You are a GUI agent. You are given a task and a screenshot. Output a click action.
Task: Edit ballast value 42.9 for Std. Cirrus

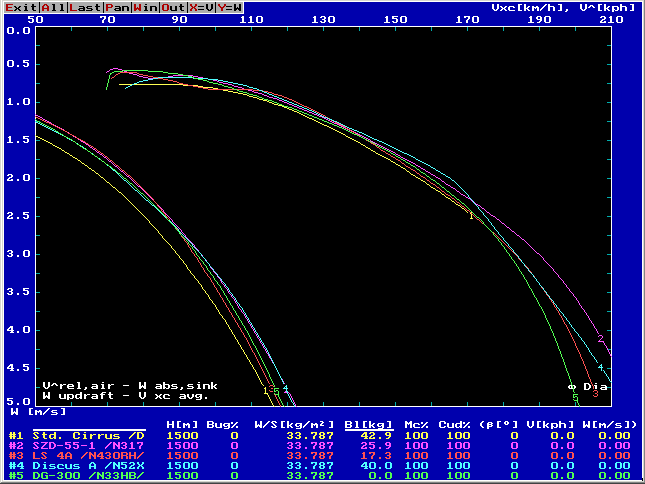tap(376, 436)
